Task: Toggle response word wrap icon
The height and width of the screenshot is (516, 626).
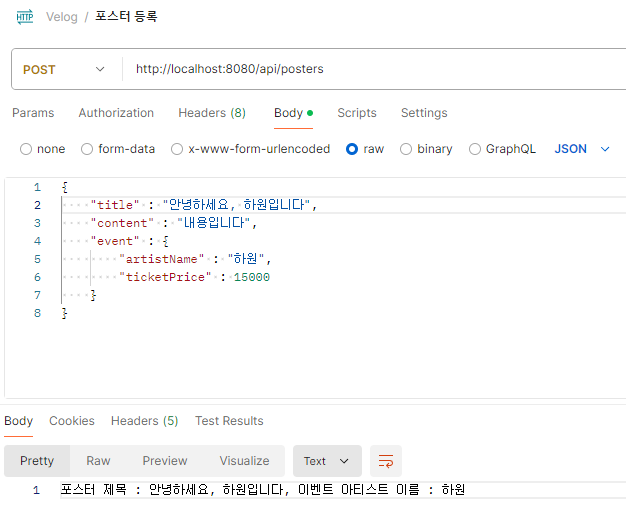Action: [386, 461]
